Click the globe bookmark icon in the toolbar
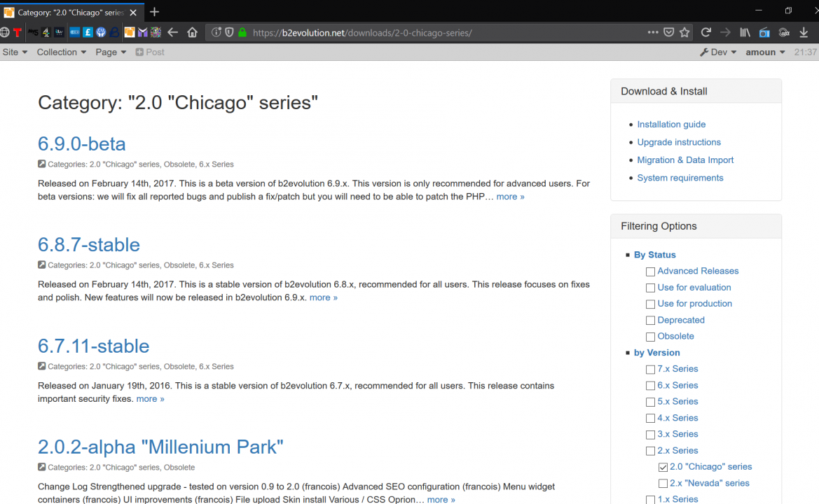Viewport: 819px width, 504px height. pyautogui.click(x=5, y=32)
